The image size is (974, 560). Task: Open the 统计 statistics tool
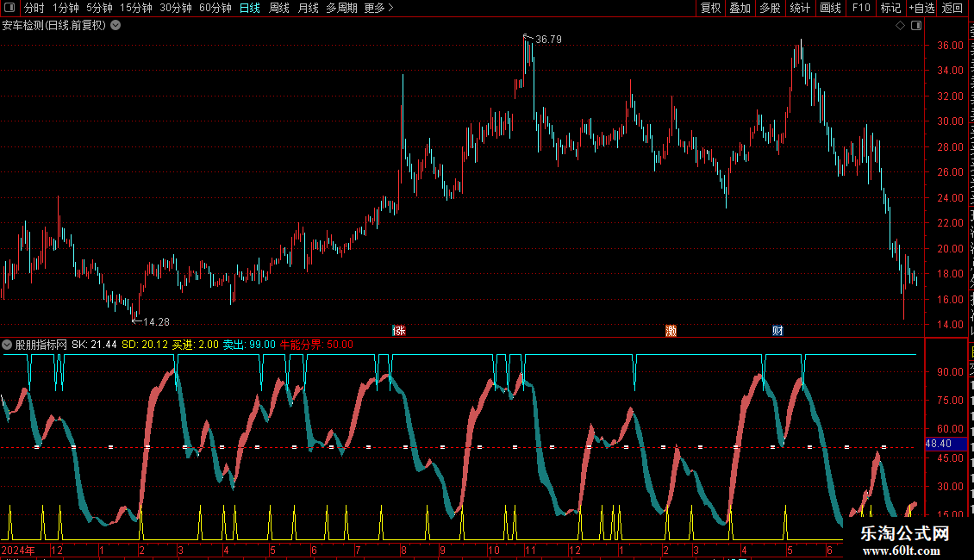[x=799, y=8]
